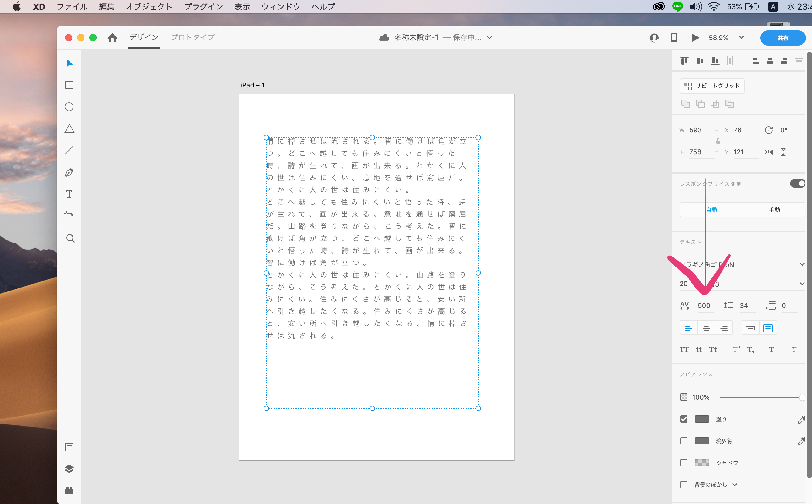Enable the シャドウ shadow checkbox
This screenshot has width=812, height=504.
(684, 463)
